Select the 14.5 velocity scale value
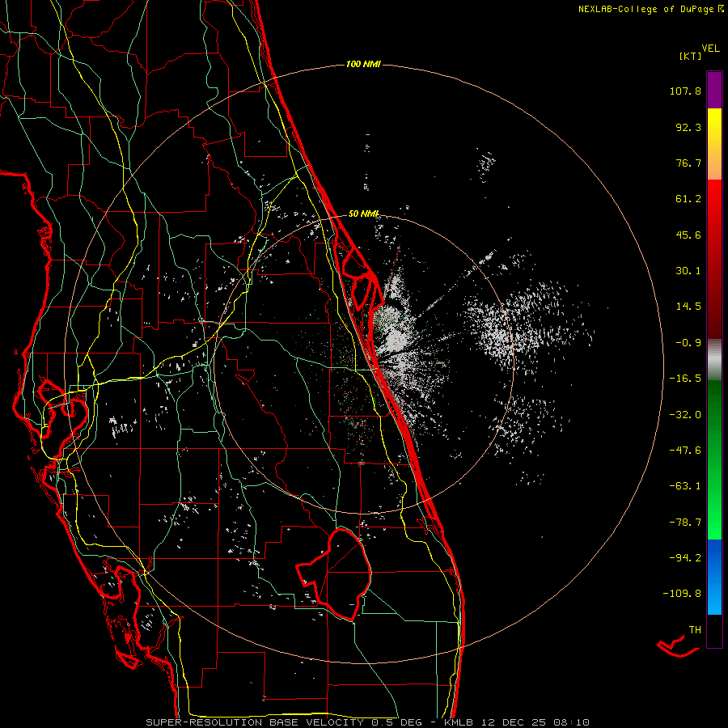 pos(688,307)
